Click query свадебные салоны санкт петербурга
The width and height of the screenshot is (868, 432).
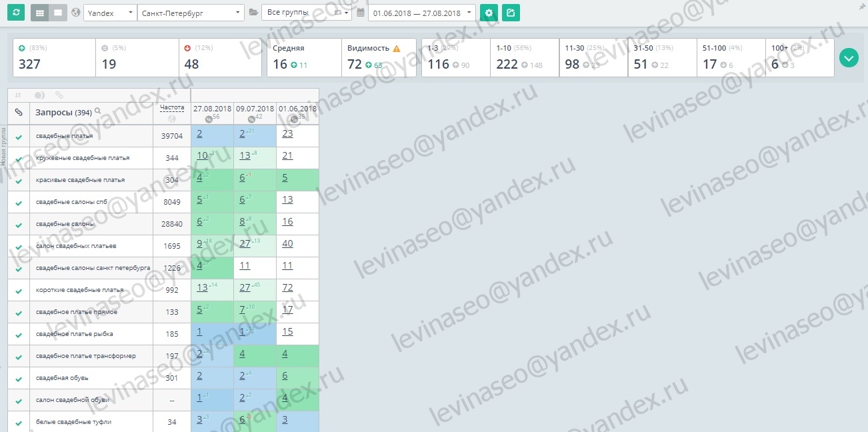pyautogui.click(x=93, y=268)
